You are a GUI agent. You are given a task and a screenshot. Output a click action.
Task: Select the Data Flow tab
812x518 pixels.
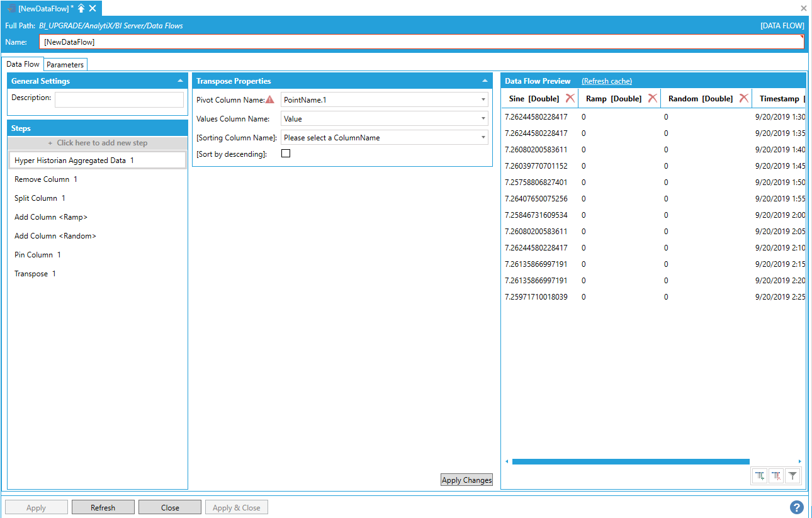pos(23,64)
